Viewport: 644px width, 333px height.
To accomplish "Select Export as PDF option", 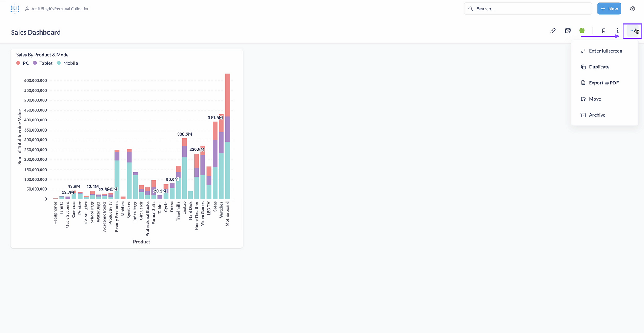I will coord(603,83).
